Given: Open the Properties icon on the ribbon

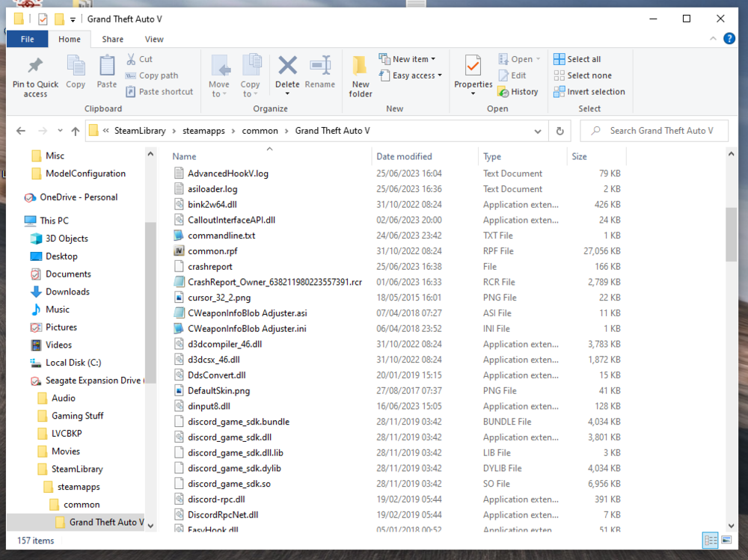Looking at the screenshot, I should (473, 73).
